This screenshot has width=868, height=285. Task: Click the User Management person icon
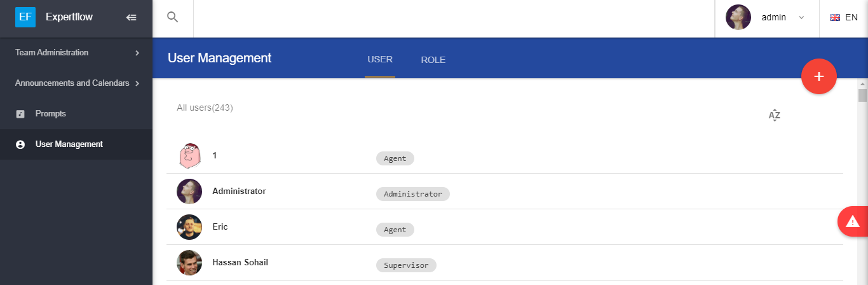point(20,144)
